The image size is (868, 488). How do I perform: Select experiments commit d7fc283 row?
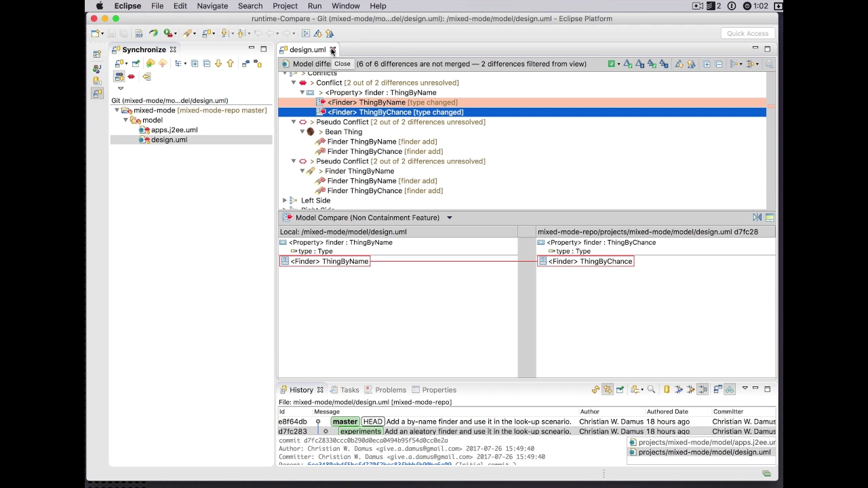pyautogui.click(x=527, y=431)
